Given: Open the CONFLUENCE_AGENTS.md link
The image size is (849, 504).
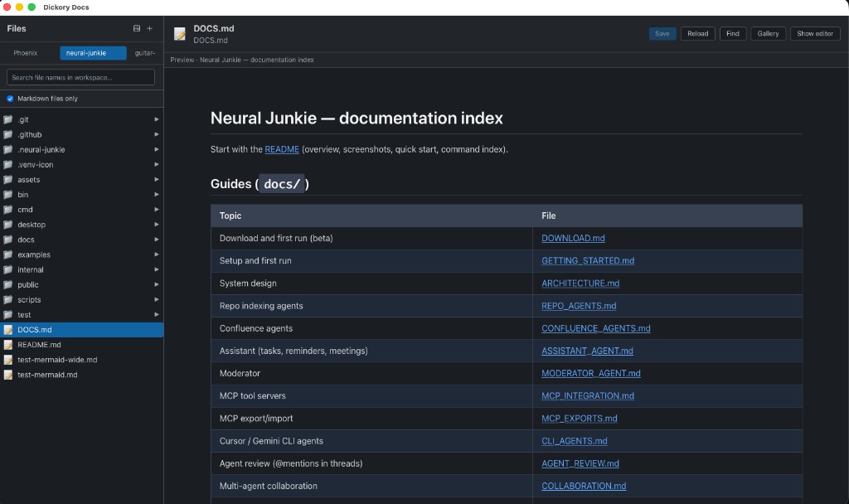Looking at the screenshot, I should tap(595, 328).
